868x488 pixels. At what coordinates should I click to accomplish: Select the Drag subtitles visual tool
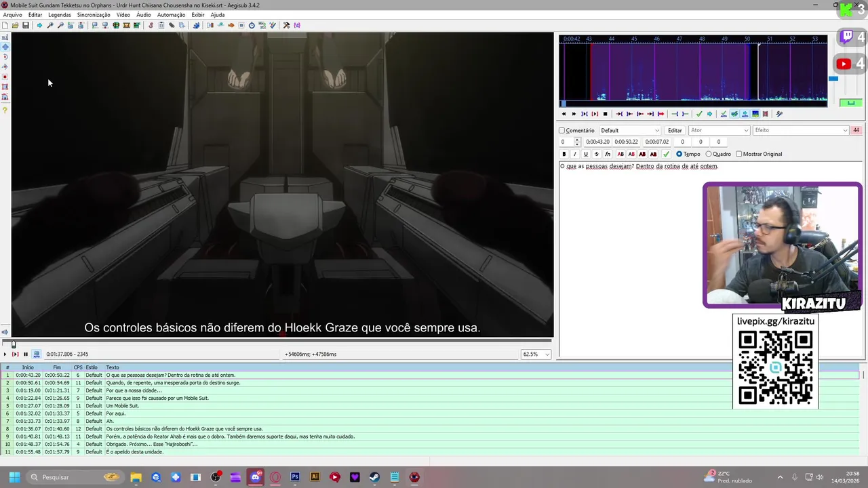tap(5, 47)
